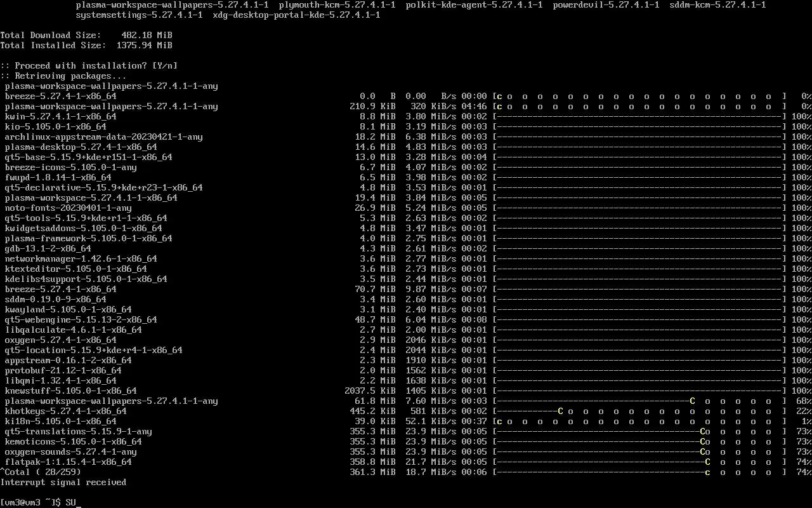Click the sddm-0.19.0-9-x86_64 package name
Screen dimensions: 812x508
(x=56, y=300)
